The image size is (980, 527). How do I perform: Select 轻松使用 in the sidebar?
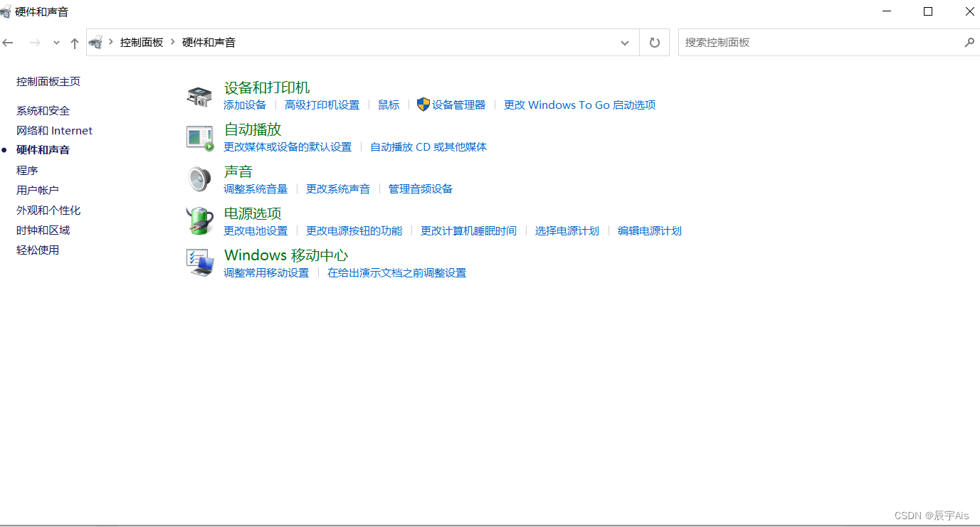pyautogui.click(x=38, y=250)
